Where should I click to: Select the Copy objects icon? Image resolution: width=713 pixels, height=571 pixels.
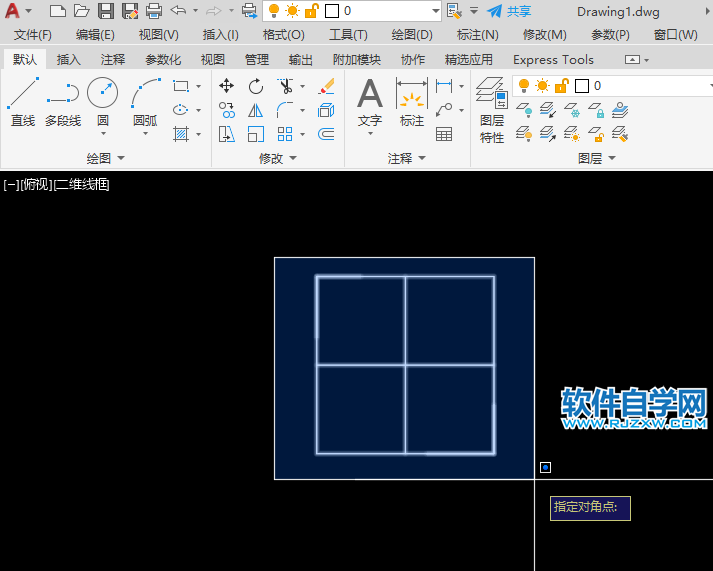pos(226,110)
